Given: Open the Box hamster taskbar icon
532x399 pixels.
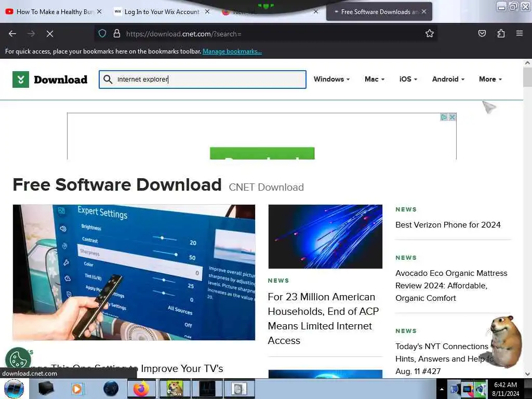Looking at the screenshot, I should tap(175, 389).
